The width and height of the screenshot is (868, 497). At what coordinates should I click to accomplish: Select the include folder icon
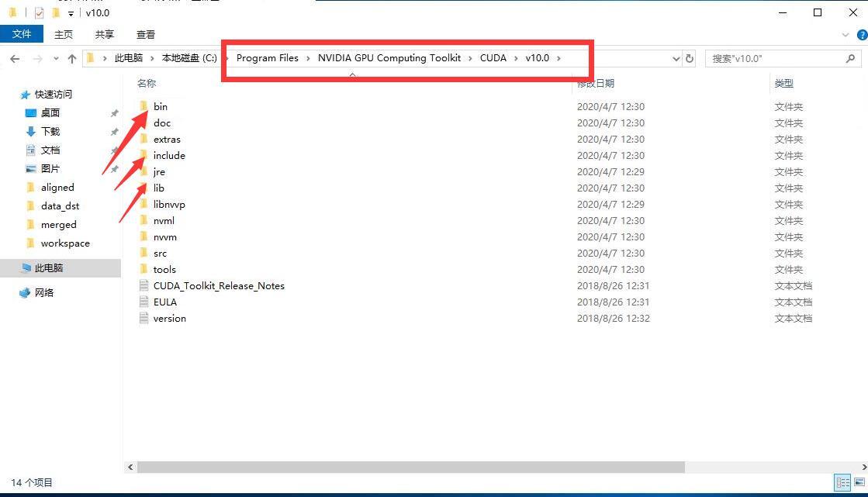(x=144, y=155)
